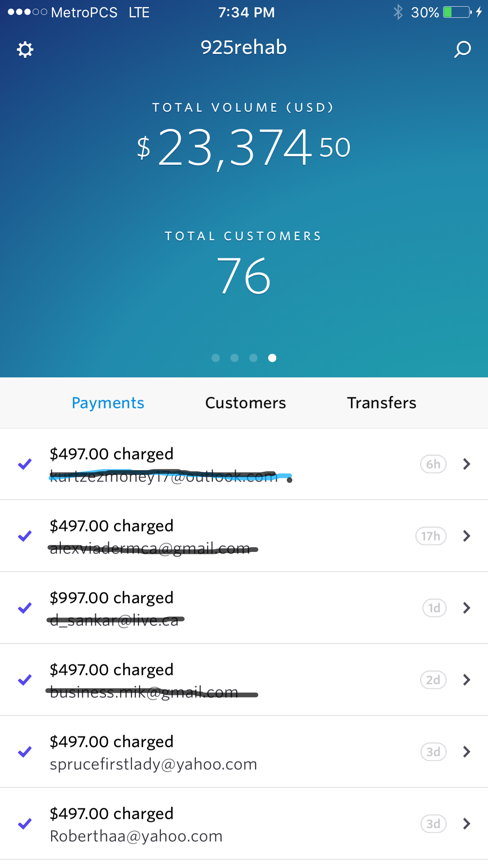Image resolution: width=488 pixels, height=868 pixels.
Task: Tap the 6h time badge
Action: point(433,464)
